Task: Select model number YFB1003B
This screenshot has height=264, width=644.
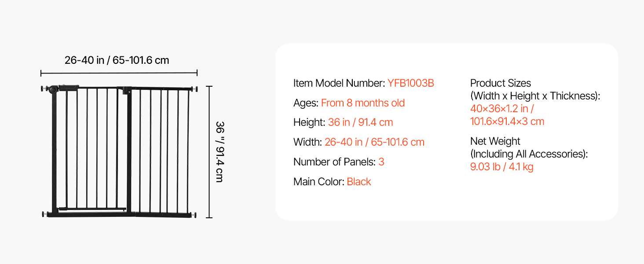Action: point(410,83)
